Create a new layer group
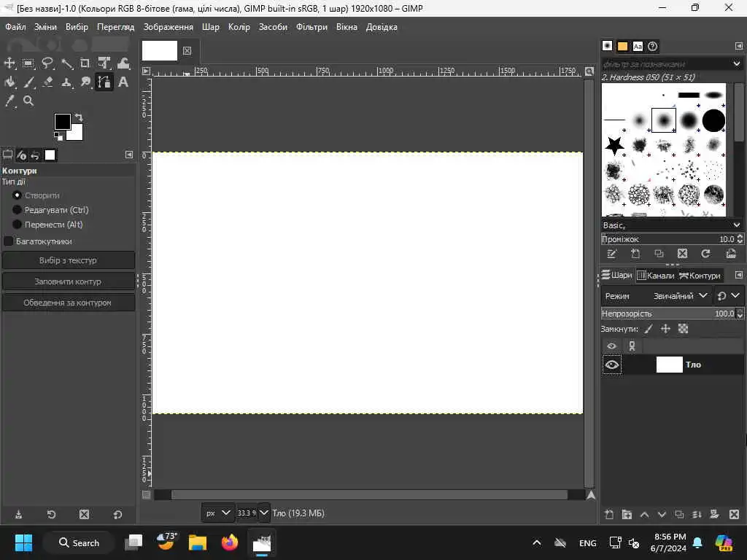The width and height of the screenshot is (747, 560). pos(627,514)
